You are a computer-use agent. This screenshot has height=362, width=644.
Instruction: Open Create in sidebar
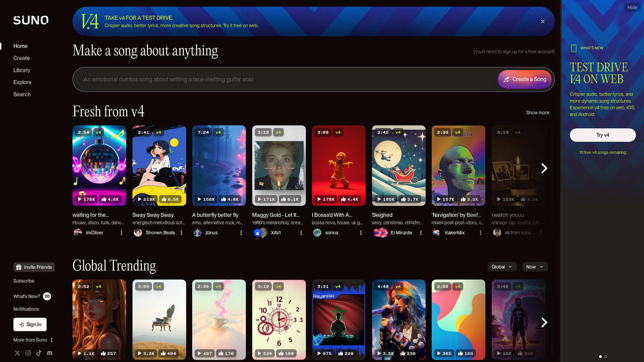[x=22, y=58]
